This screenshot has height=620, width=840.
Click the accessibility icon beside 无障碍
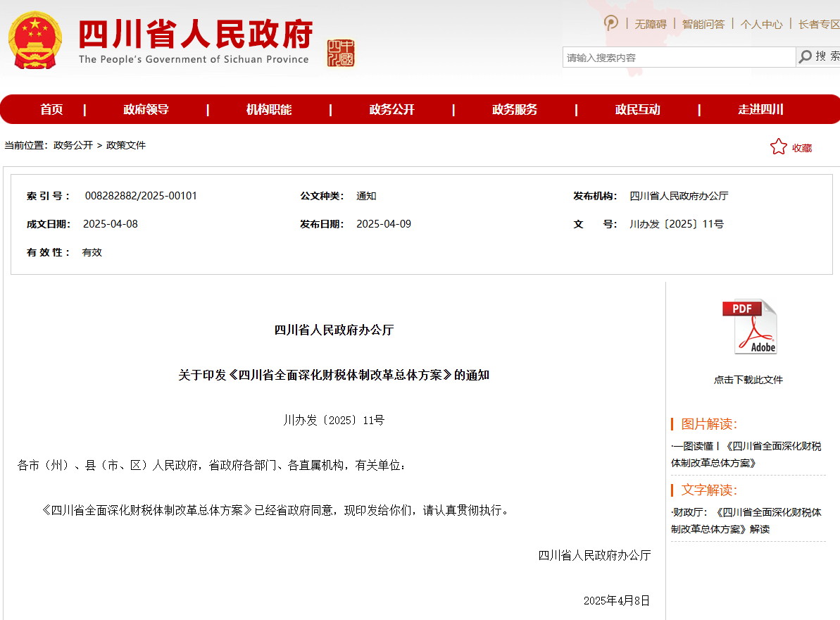point(611,23)
